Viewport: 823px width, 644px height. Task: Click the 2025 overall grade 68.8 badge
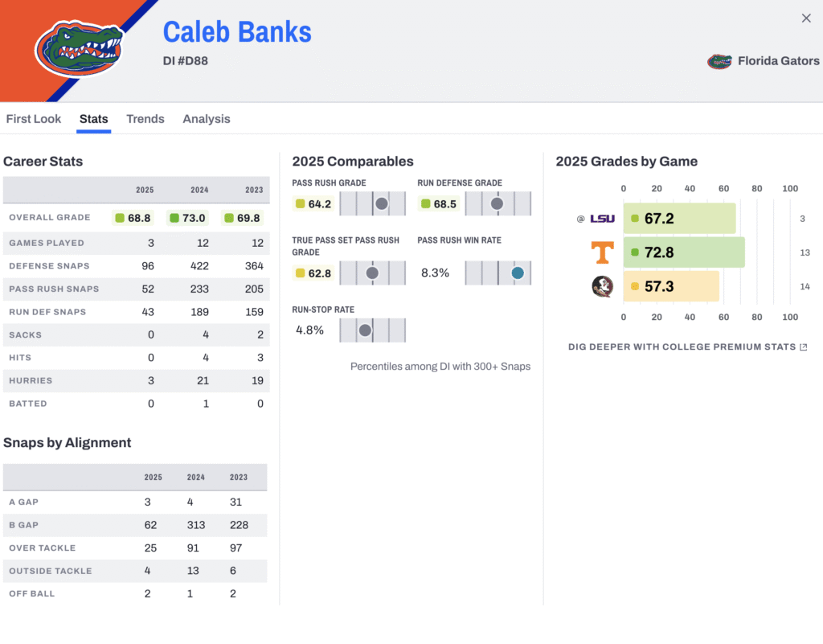pyautogui.click(x=133, y=218)
